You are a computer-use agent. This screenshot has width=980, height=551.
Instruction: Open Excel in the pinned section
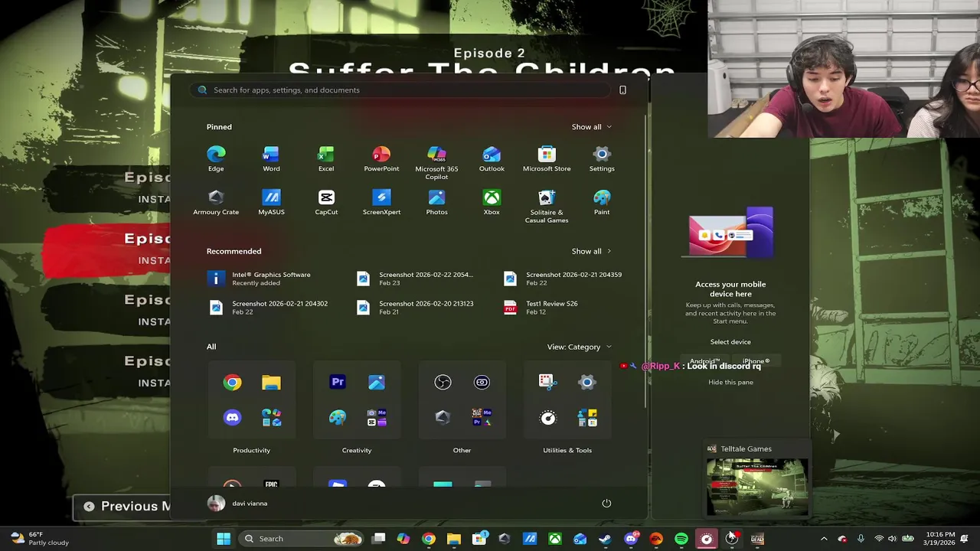pyautogui.click(x=326, y=159)
